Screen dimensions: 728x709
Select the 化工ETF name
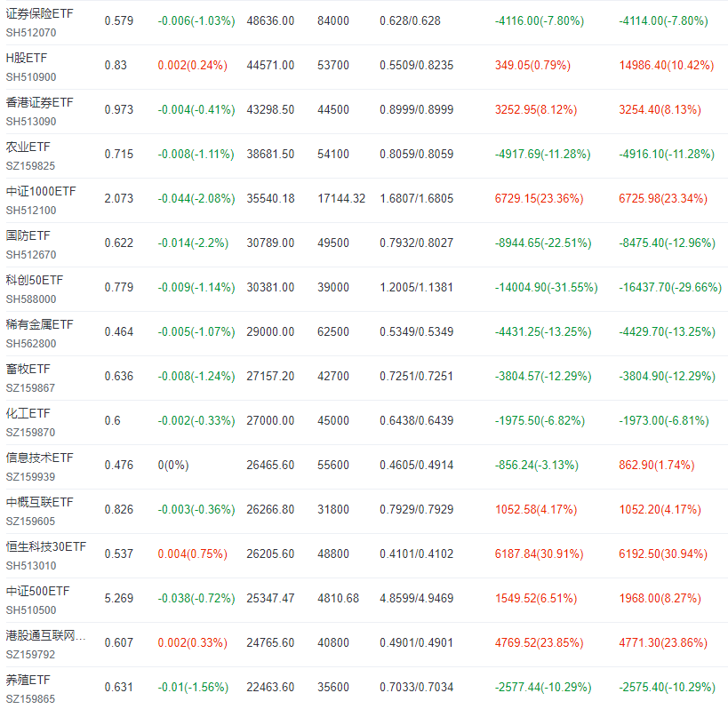[28, 413]
